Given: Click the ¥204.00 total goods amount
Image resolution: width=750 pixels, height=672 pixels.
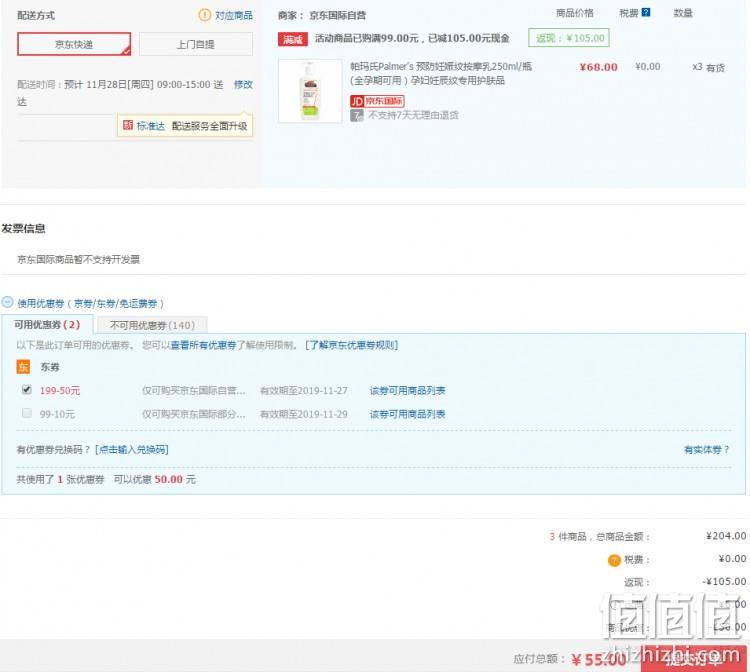Looking at the screenshot, I should pos(726,536).
